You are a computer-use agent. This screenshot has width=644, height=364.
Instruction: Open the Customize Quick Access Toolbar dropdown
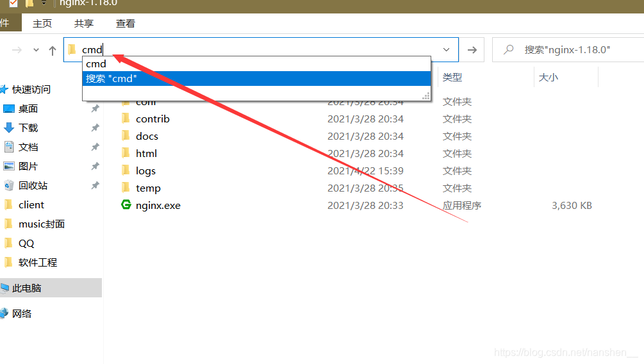(44, 3)
